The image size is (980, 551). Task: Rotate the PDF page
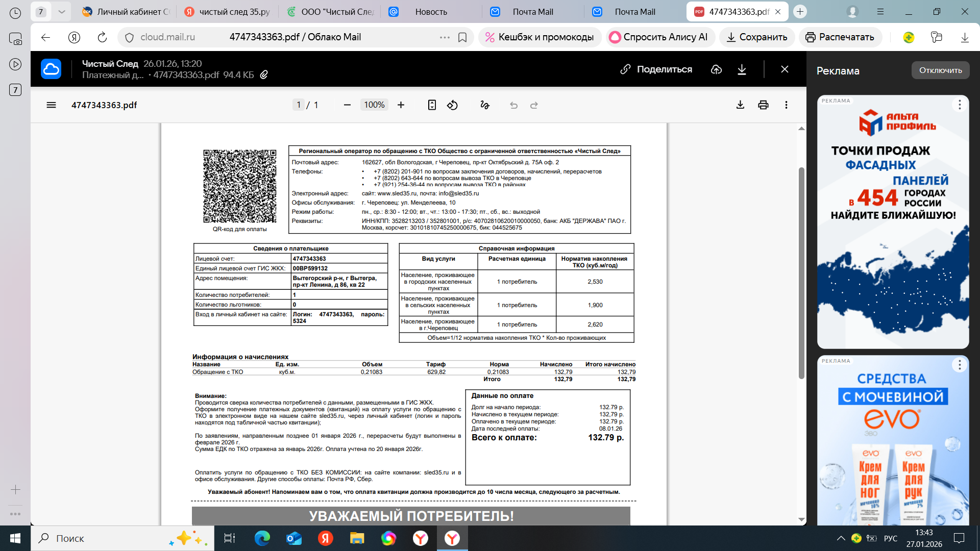click(x=452, y=105)
